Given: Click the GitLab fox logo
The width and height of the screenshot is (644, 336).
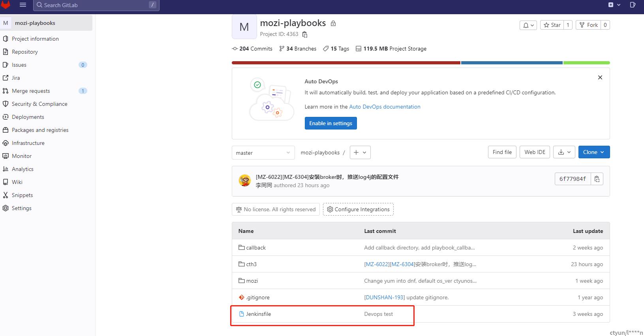Looking at the screenshot, I should click(6, 5).
